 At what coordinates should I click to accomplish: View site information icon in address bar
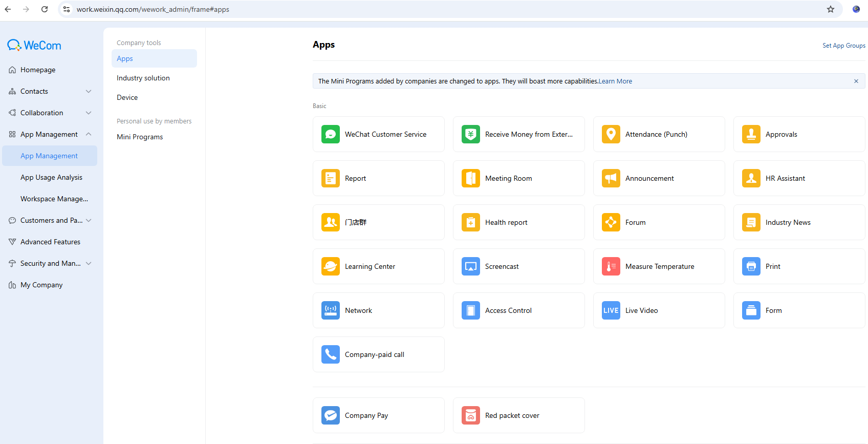[67, 9]
